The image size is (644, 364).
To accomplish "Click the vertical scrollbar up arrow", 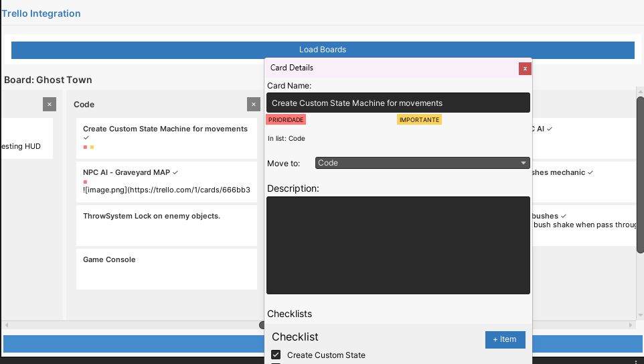I will point(640,91).
